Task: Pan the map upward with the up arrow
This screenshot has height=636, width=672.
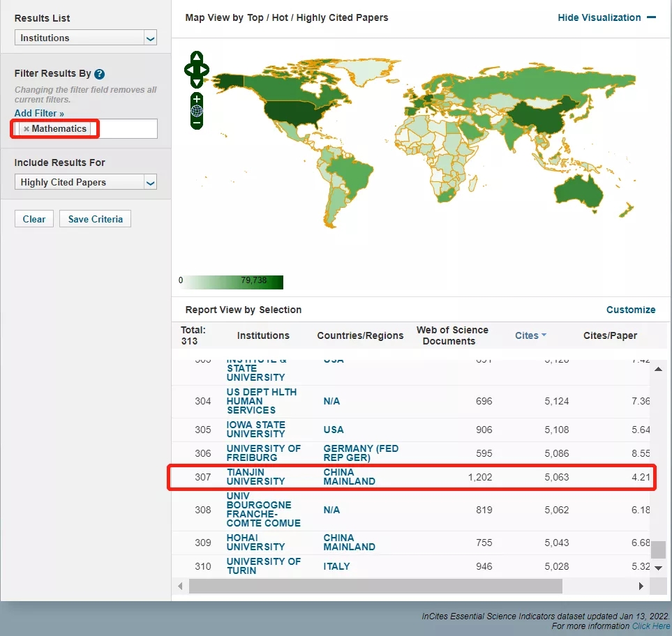Action: click(197, 57)
